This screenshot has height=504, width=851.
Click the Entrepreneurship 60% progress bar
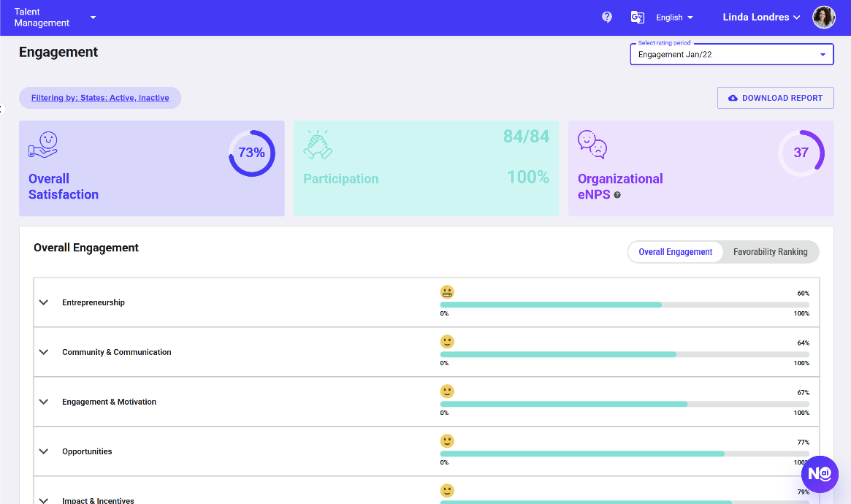pos(625,305)
